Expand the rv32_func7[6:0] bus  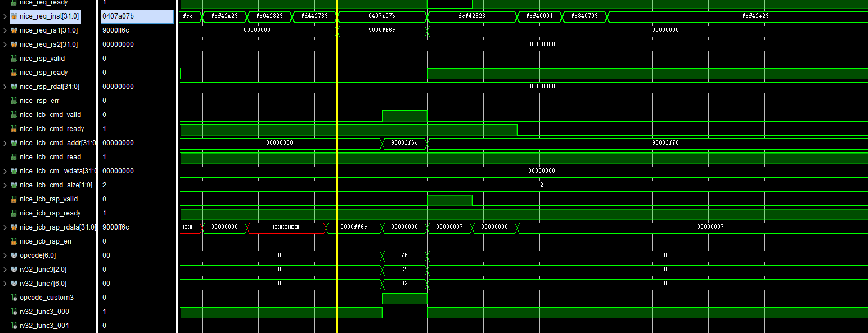(5, 283)
